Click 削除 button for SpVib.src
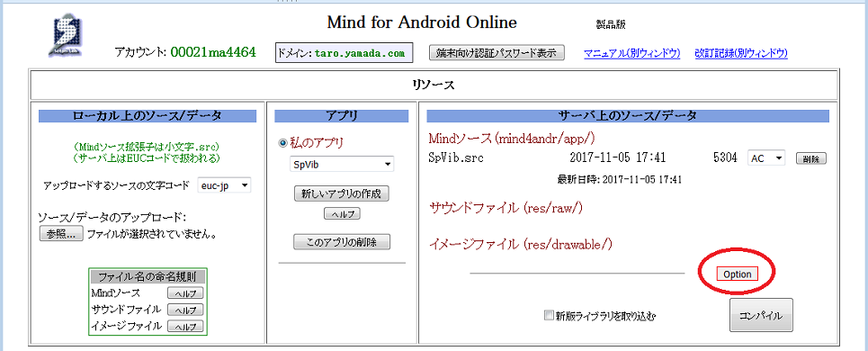 pyautogui.click(x=811, y=158)
